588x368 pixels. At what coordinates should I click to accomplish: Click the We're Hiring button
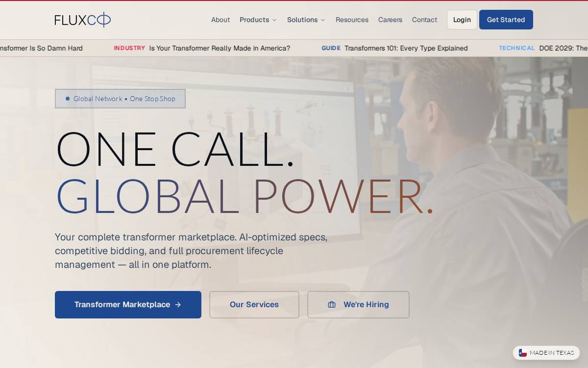point(358,305)
